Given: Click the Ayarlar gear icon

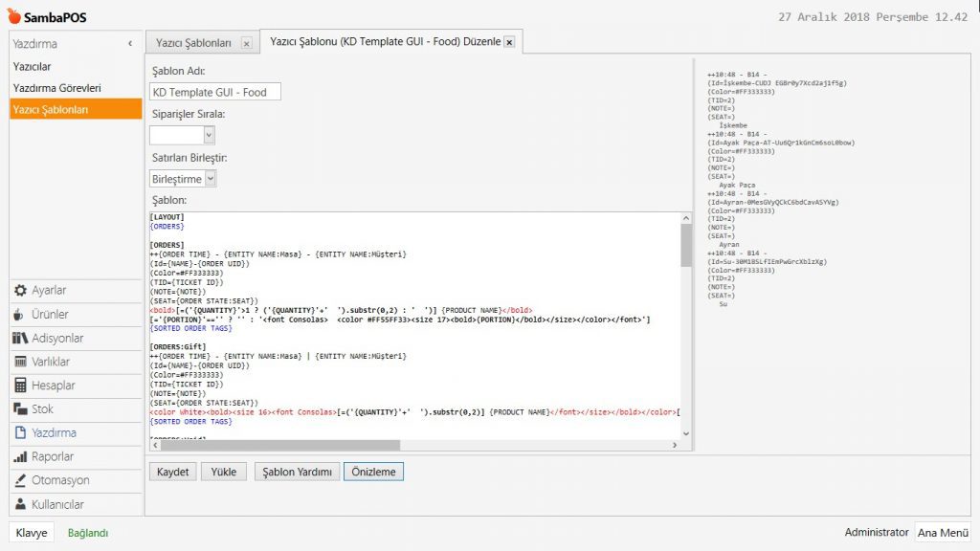Looking at the screenshot, I should [x=21, y=291].
